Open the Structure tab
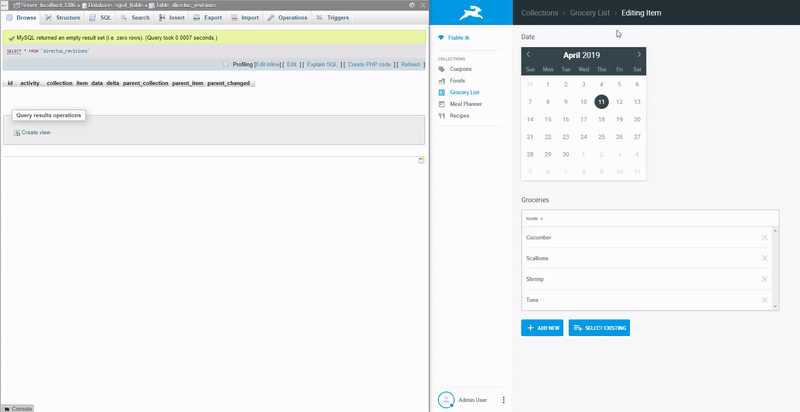The width and height of the screenshot is (800, 412). coord(63,17)
